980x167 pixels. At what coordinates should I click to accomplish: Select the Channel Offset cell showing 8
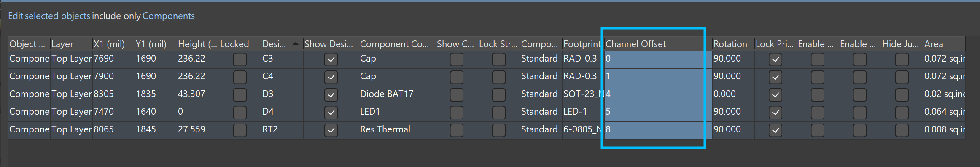(x=654, y=130)
